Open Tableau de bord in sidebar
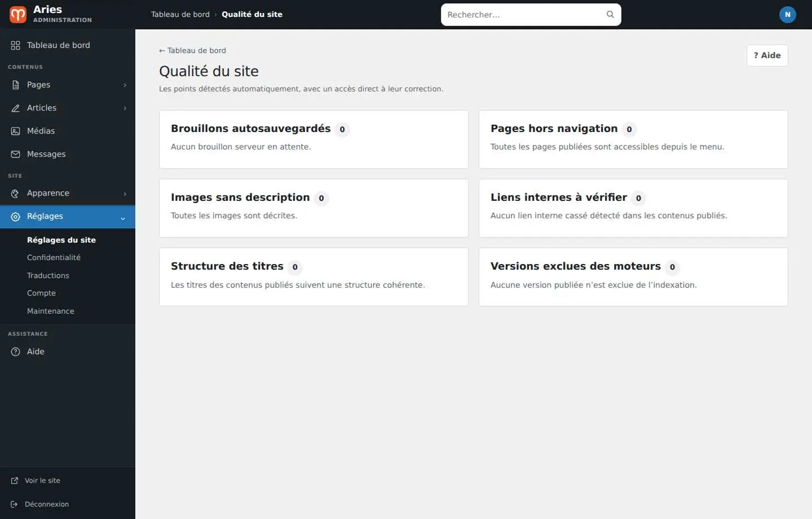Viewport: 812px width, 519px height. [x=68, y=45]
